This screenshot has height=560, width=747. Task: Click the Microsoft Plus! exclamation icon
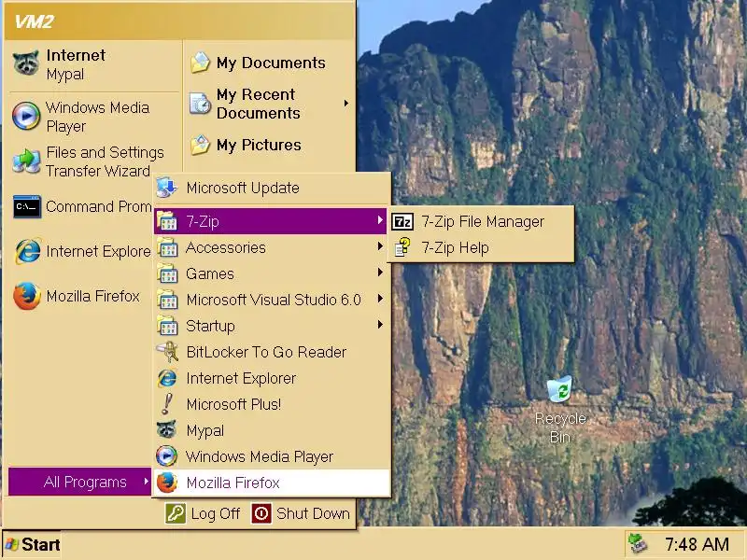click(x=167, y=404)
